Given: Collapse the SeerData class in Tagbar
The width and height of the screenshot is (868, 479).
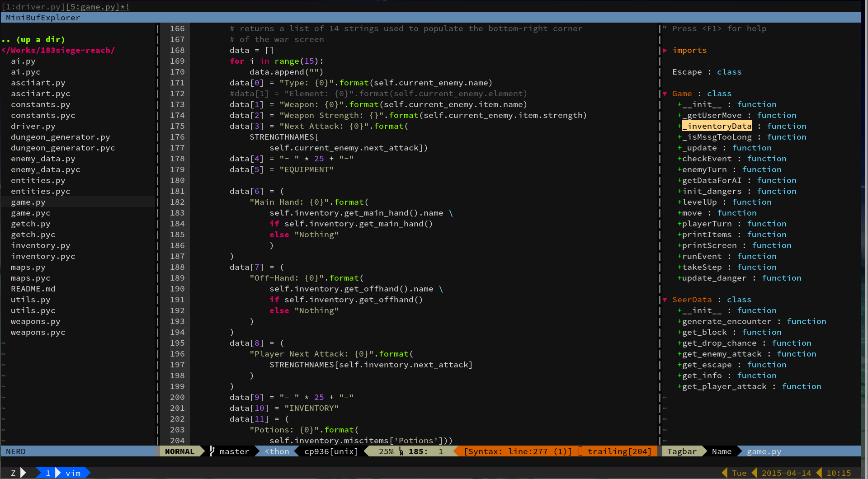Looking at the screenshot, I should pyautogui.click(x=665, y=300).
